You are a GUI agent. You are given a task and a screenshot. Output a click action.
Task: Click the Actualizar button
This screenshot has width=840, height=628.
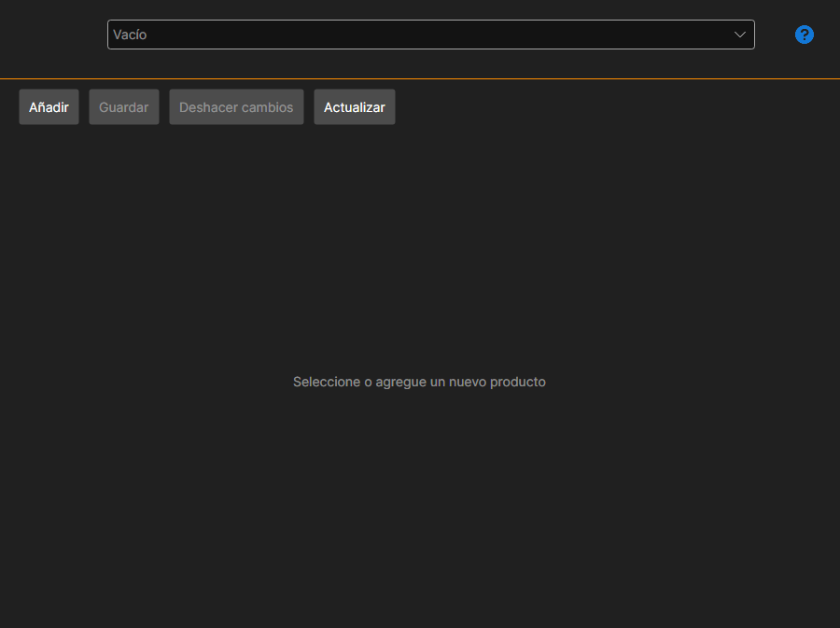tap(355, 107)
